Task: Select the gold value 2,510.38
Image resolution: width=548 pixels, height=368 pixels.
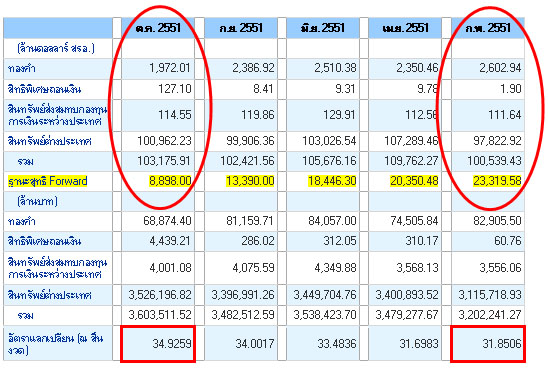Action: point(335,68)
